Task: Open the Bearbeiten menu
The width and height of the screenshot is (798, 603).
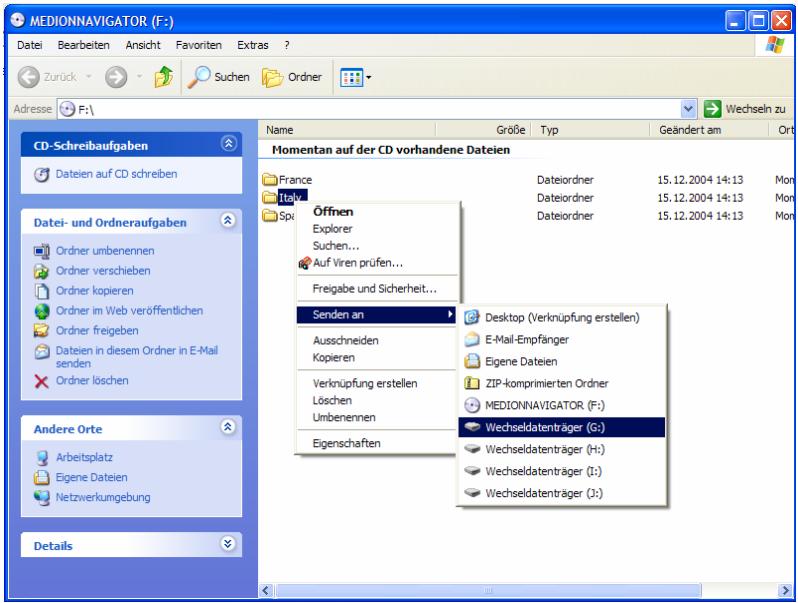Action: 83,45
